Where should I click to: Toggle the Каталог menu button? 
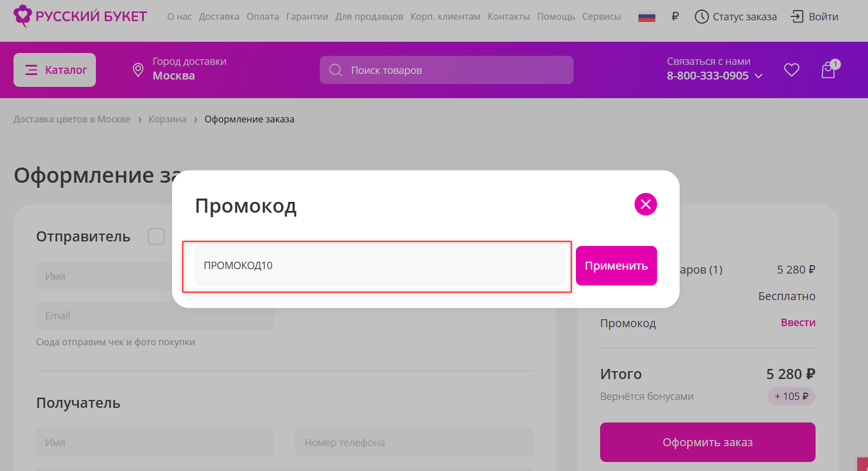point(54,69)
